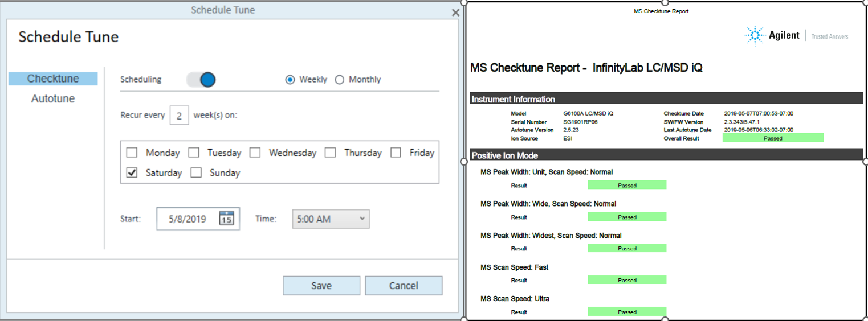This screenshot has width=868, height=321.
Task: Click the Schedule Tune dialog heading
Action: pos(68,37)
